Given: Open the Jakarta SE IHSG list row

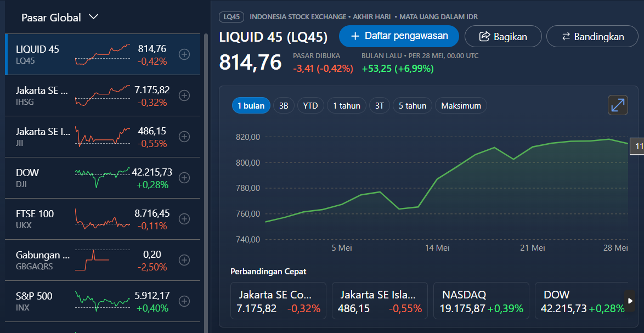Looking at the screenshot, I should click(103, 95).
